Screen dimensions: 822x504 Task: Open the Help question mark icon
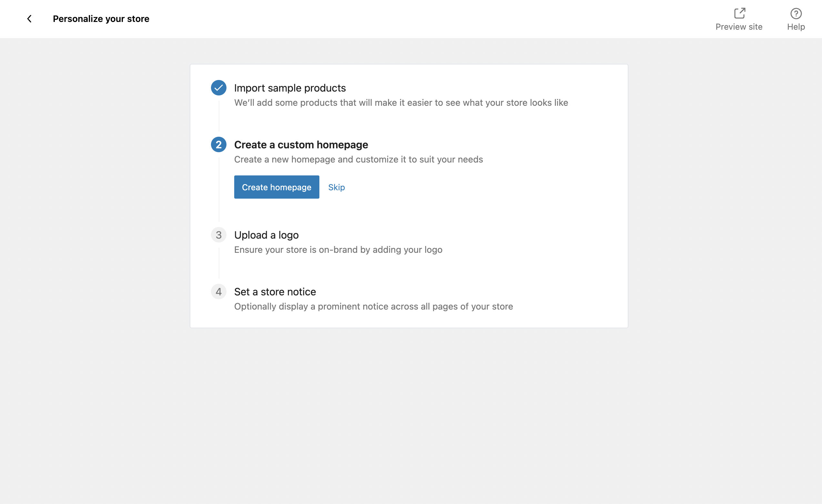pyautogui.click(x=796, y=13)
